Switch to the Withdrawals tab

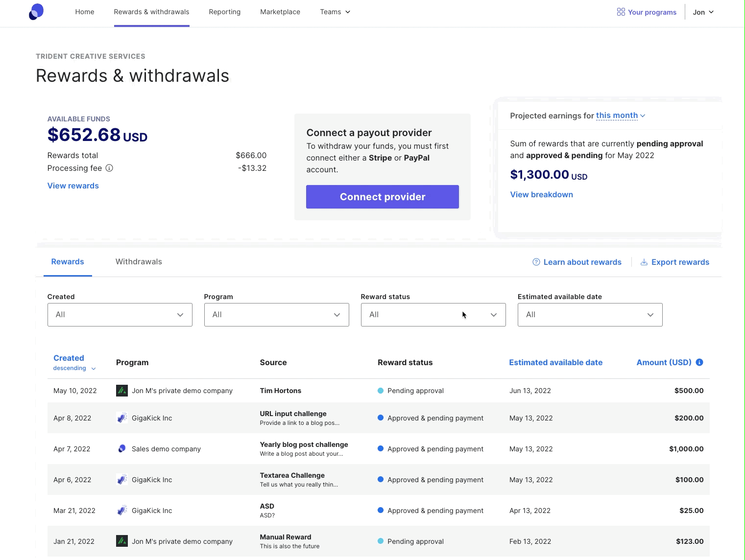tap(139, 262)
